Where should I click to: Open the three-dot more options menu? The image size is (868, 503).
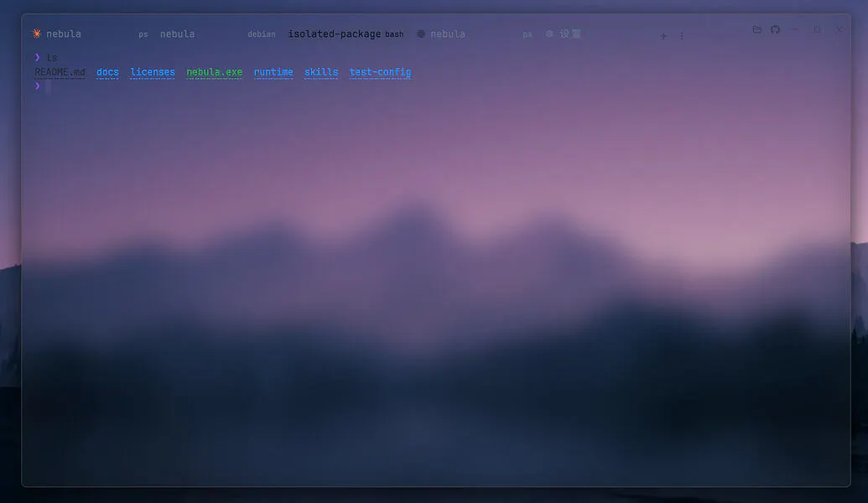(682, 37)
